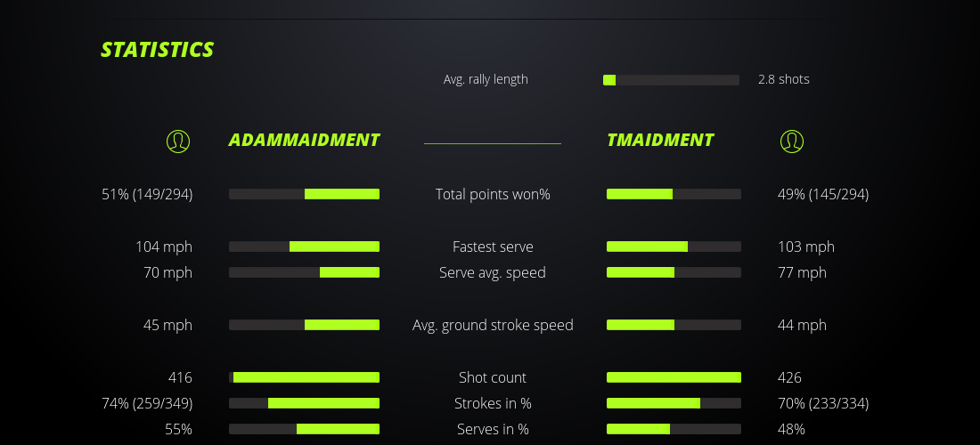
Task: Click the Avg. ground stroke speed label
Action: tap(493, 325)
